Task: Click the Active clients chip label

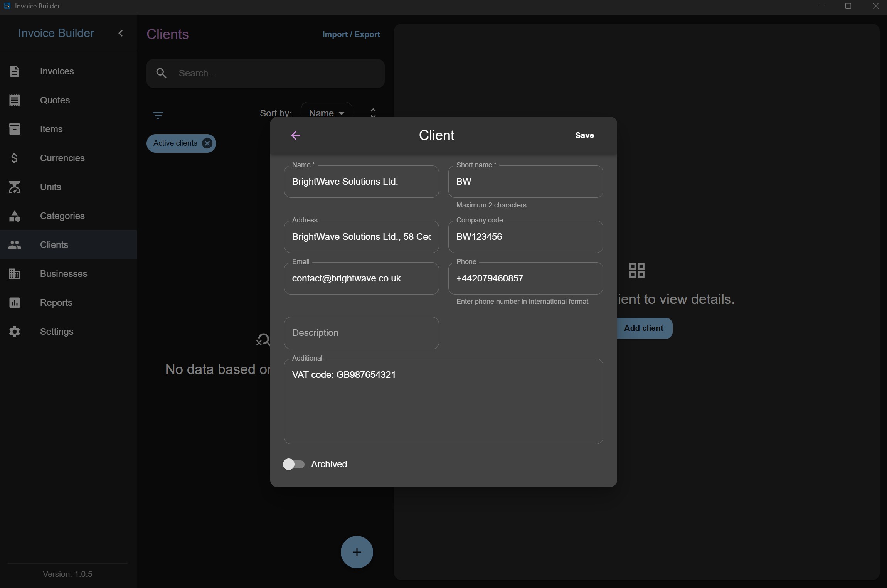Action: point(175,143)
